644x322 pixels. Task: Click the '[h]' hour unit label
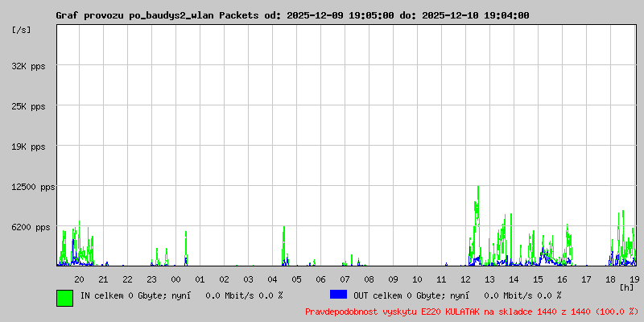coord(627,287)
